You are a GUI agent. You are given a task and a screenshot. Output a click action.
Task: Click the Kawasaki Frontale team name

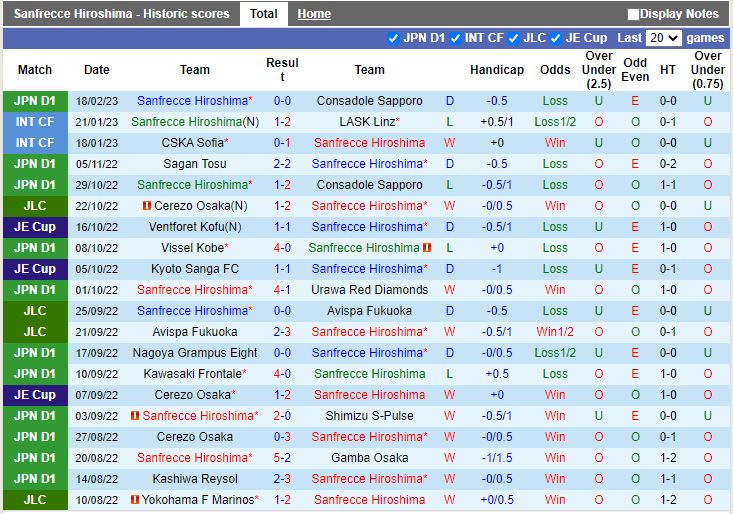point(194,374)
